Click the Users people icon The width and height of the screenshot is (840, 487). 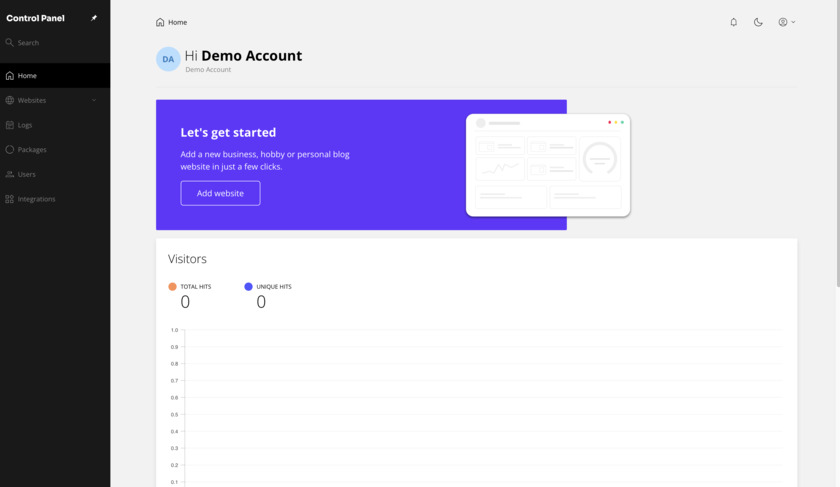point(10,174)
